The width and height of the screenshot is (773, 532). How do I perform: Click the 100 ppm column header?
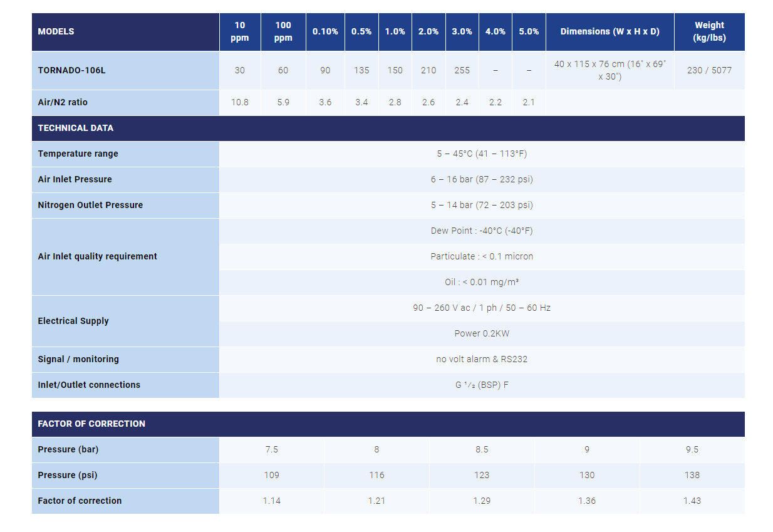point(283,31)
